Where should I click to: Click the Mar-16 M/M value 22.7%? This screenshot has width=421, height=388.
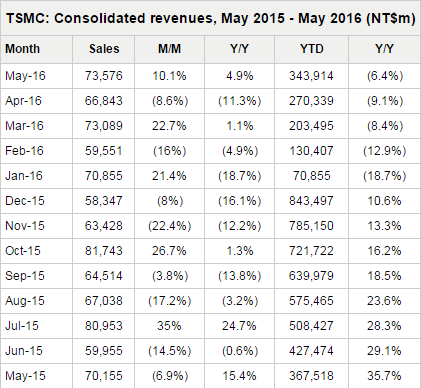169,126
